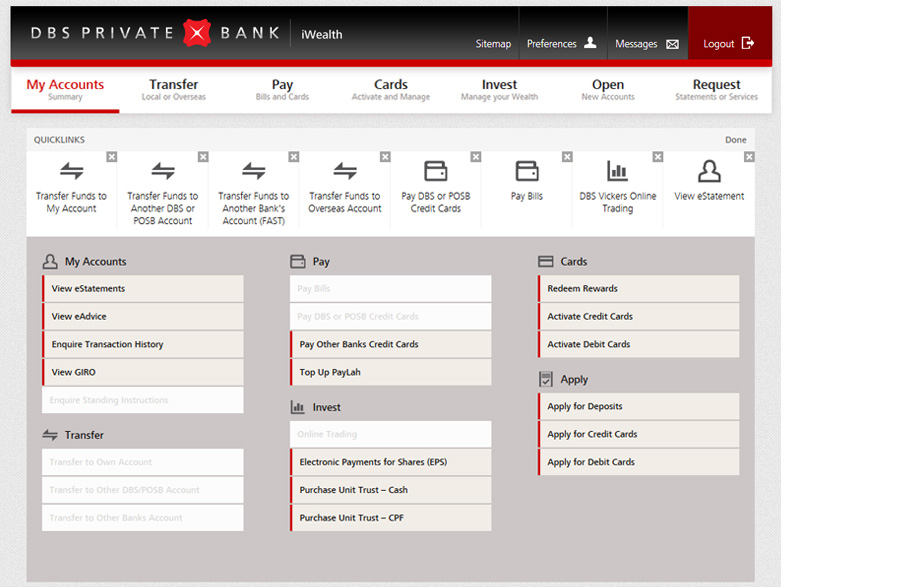Select Apply for Deposits
910x587 pixels.
(638, 406)
